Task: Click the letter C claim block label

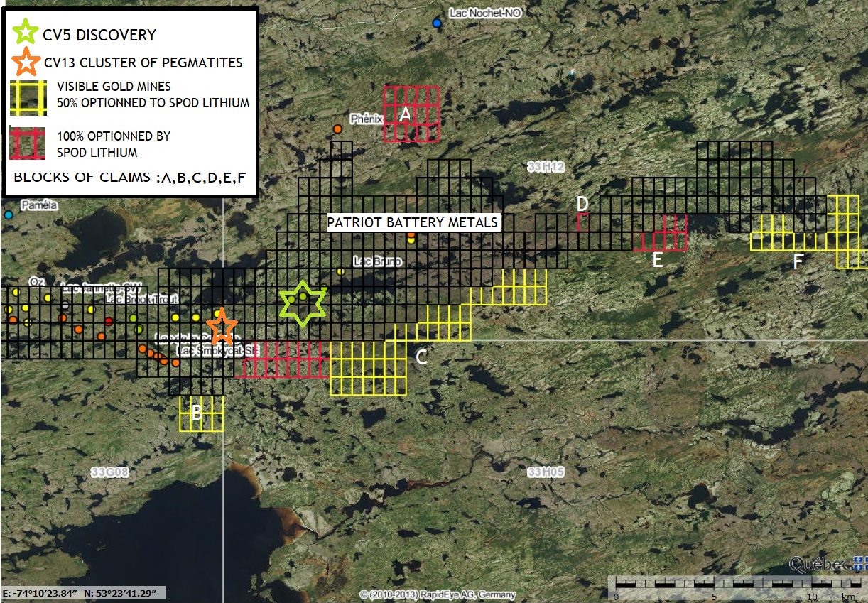Action: point(421,357)
